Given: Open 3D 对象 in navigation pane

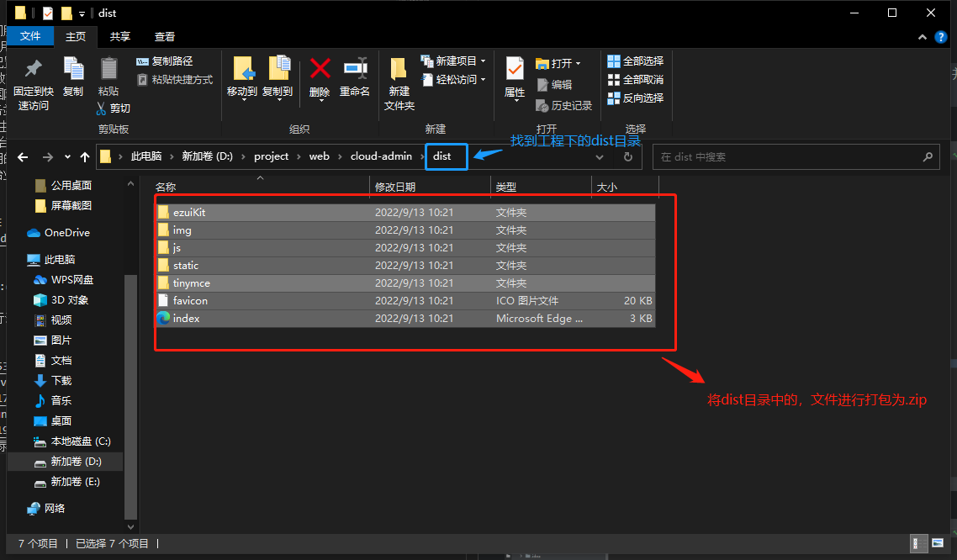Looking at the screenshot, I should point(61,299).
